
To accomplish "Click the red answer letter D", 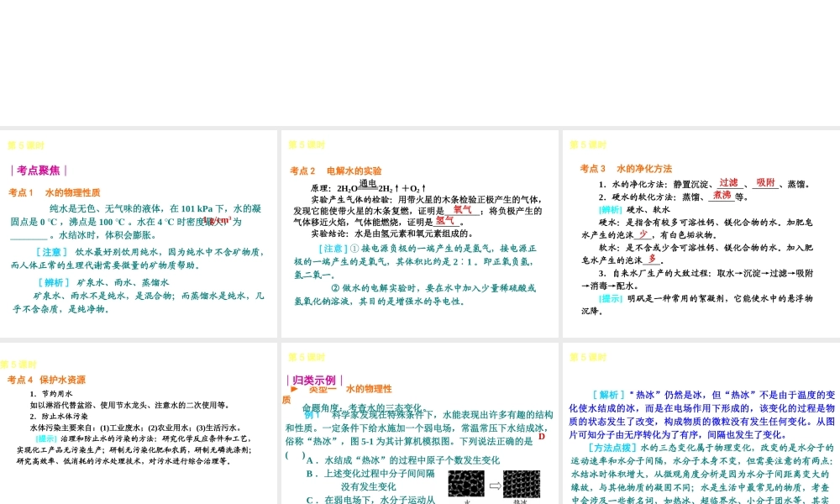I will pos(542,437).
